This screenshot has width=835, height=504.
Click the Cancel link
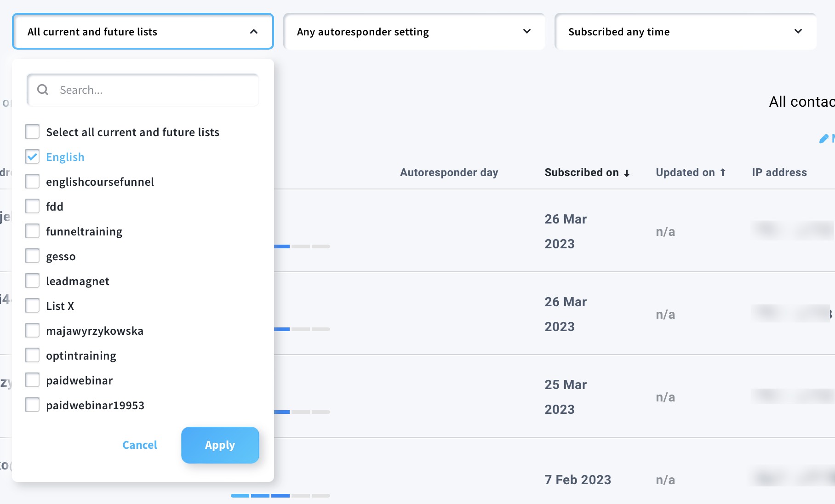[x=140, y=445]
